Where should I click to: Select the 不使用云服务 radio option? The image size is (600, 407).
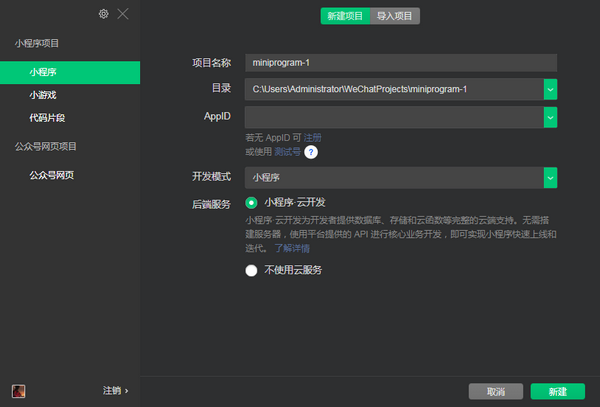(251, 270)
